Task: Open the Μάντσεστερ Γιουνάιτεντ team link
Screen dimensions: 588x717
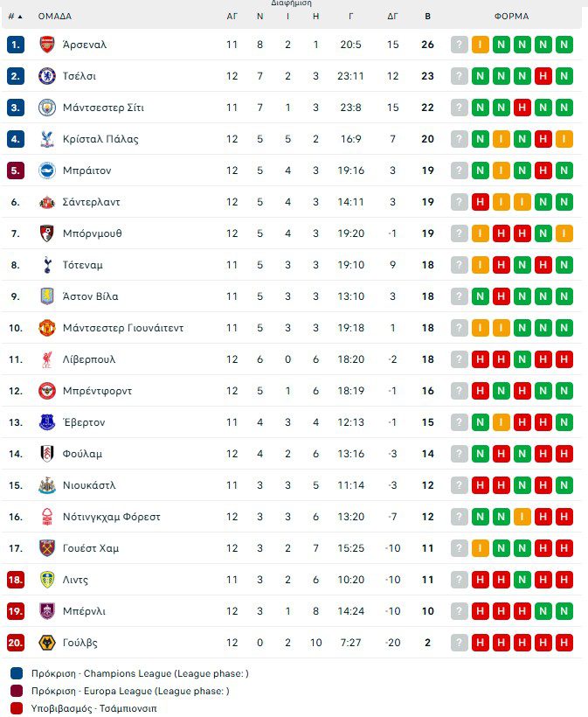Action: click(123, 328)
